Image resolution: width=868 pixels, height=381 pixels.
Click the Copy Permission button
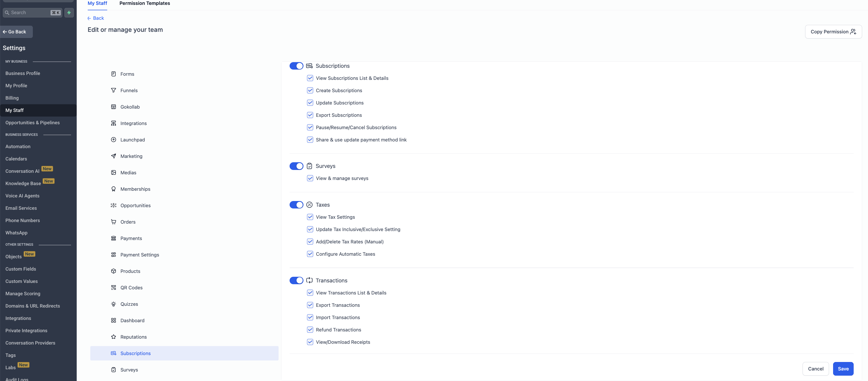(833, 32)
